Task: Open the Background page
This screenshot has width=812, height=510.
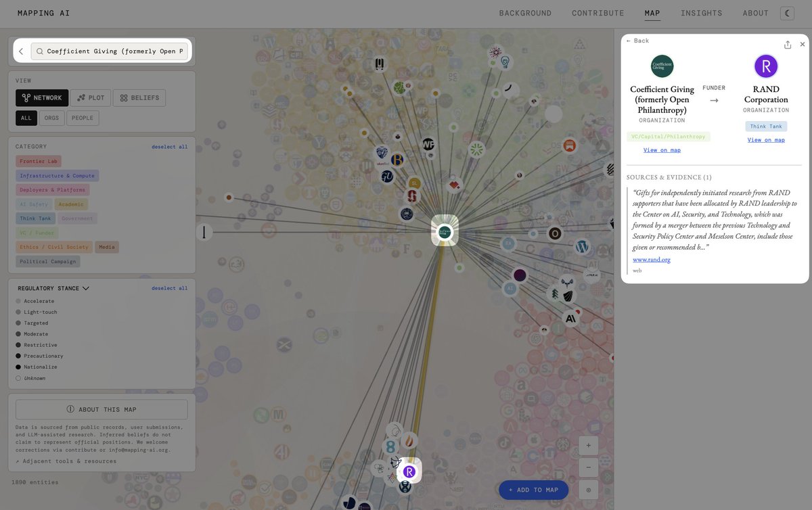Action: 525,13
